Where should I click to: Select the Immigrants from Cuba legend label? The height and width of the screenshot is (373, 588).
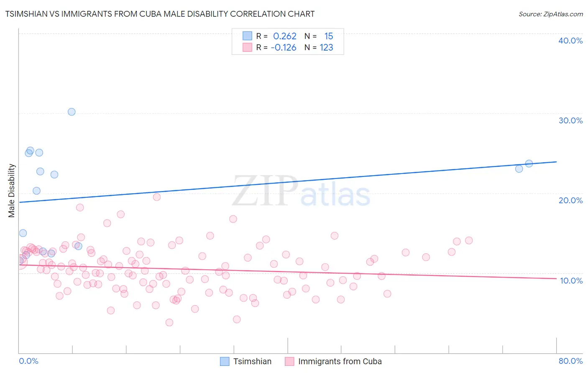[340, 361]
